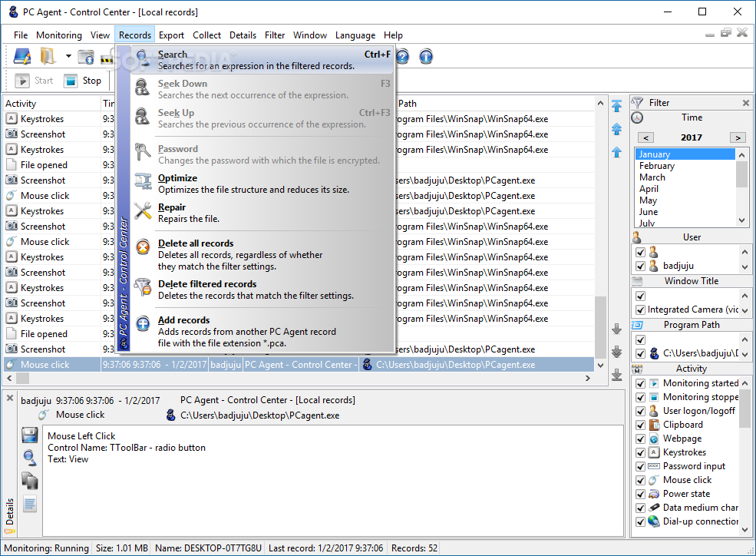Image resolution: width=756 pixels, height=556 pixels.
Task: Click the magnifier search icon in the details panel
Action: pyautogui.click(x=30, y=458)
